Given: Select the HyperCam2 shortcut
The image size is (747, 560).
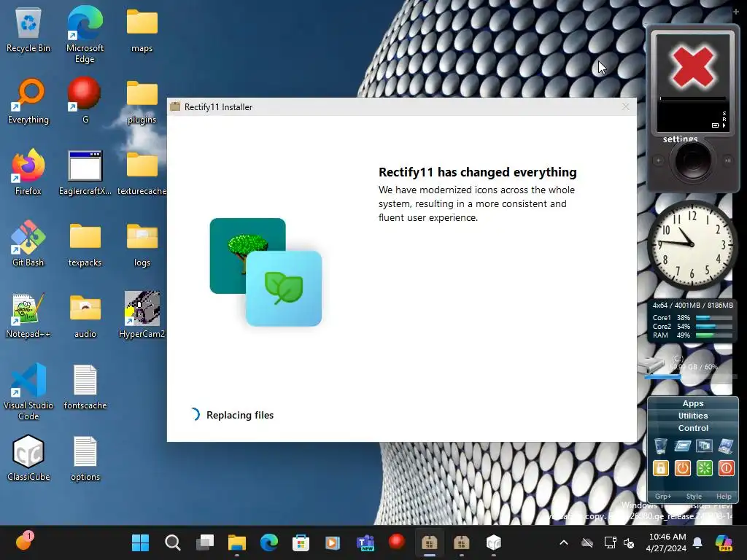Looking at the screenshot, I should tap(142, 315).
